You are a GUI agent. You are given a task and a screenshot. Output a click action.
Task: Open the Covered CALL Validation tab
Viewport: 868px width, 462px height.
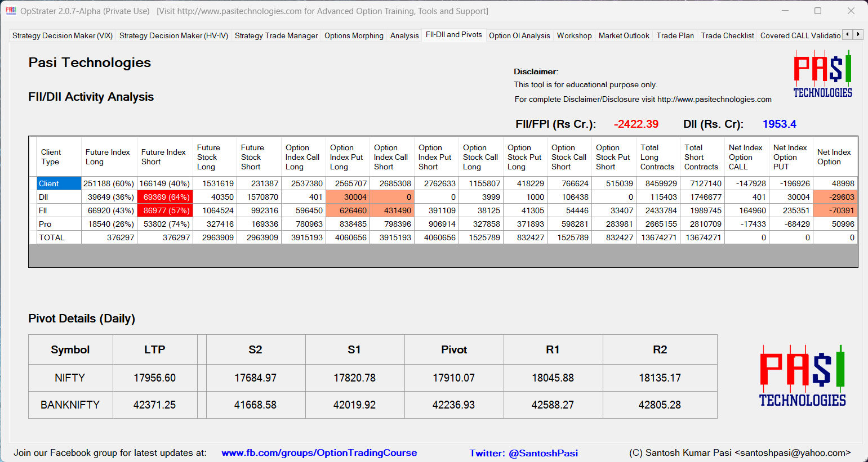pyautogui.click(x=800, y=35)
